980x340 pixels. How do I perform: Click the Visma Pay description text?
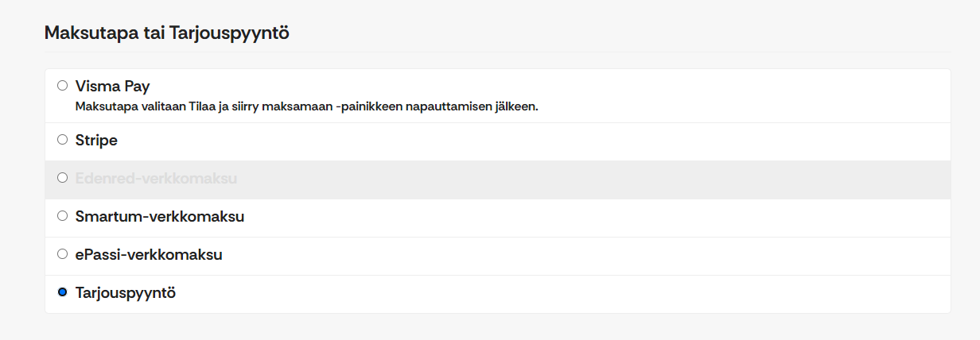[x=306, y=106]
